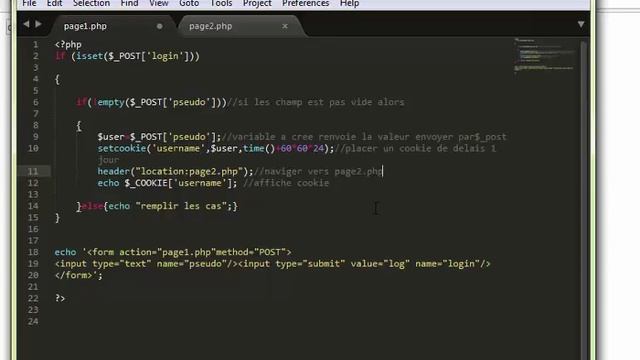This screenshot has height=360, width=640.
Task: Click 'type="submit"' on line 19
Action: click(x=310, y=264)
